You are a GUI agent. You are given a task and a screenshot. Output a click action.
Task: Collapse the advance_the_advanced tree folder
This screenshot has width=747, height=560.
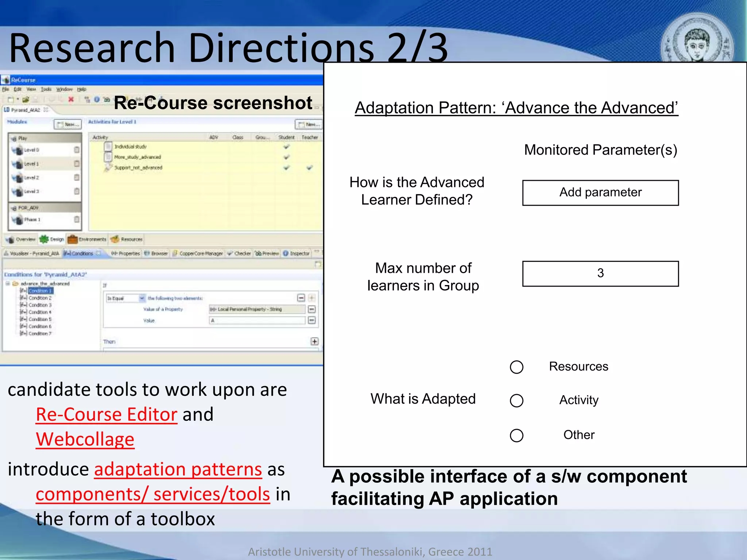(7, 283)
